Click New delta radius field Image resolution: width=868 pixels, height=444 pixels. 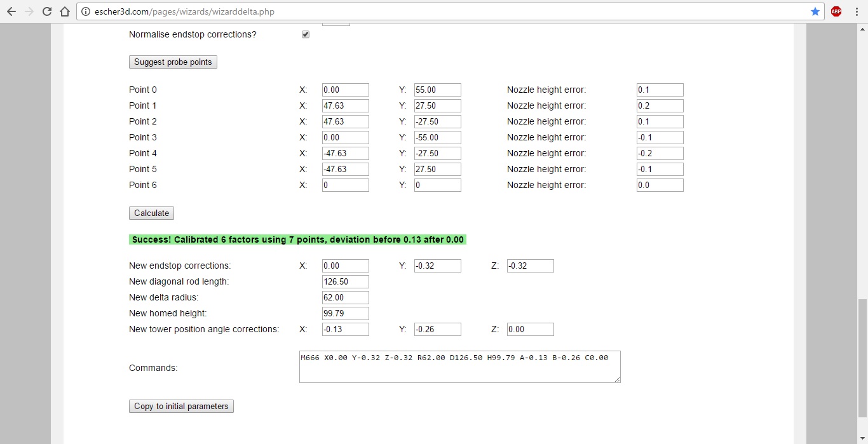coord(346,298)
